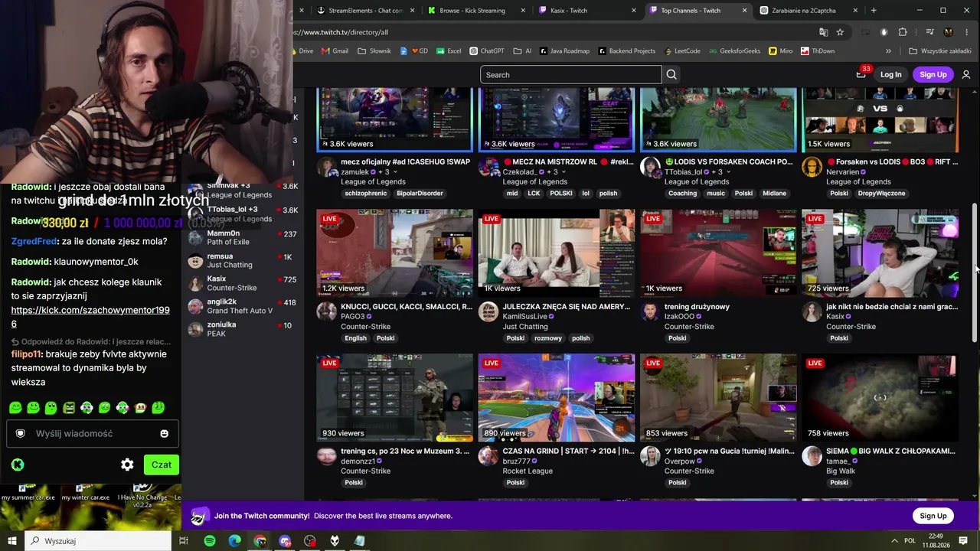Open the Miro bookmark
The image size is (980, 551).
(x=780, y=51)
